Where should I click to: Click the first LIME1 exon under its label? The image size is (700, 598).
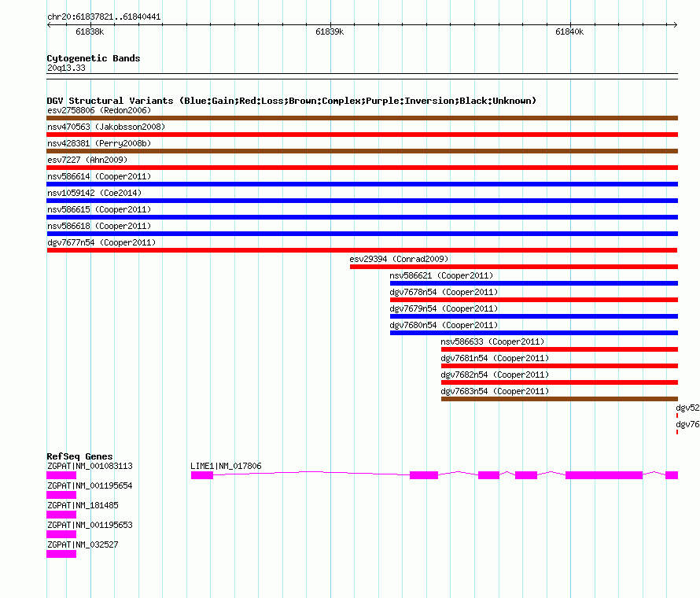click(x=202, y=475)
